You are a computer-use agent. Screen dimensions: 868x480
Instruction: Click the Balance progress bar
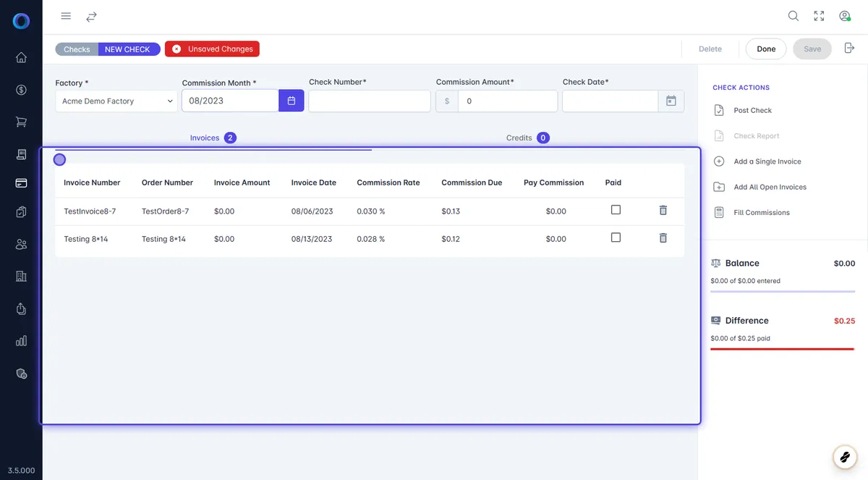click(x=783, y=292)
